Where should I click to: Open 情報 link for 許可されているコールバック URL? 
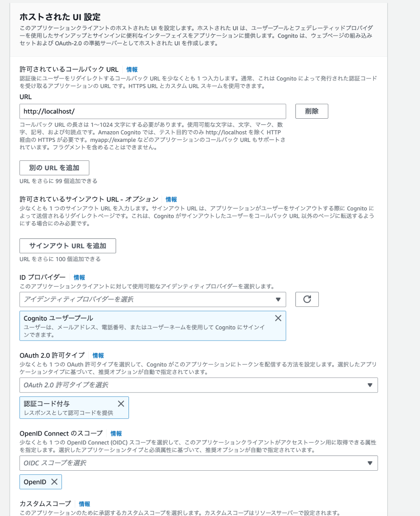pos(132,70)
